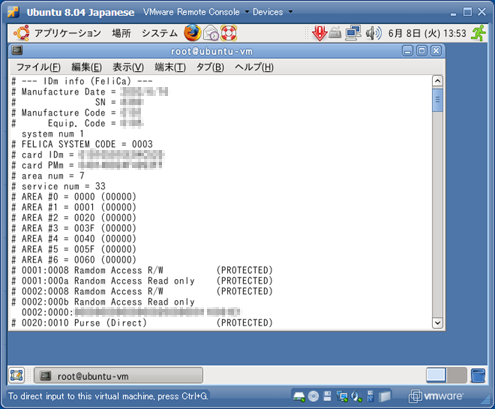Launch Firefox from the top panel
The height and width of the screenshot is (409, 495).
[x=192, y=33]
